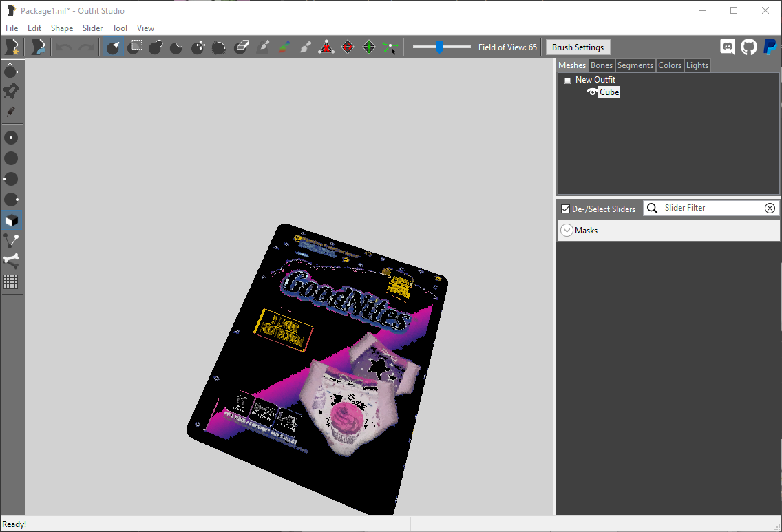This screenshot has width=782, height=532.
Task: Uncheck the De-/Select Sliders checkbox
Action: click(566, 209)
